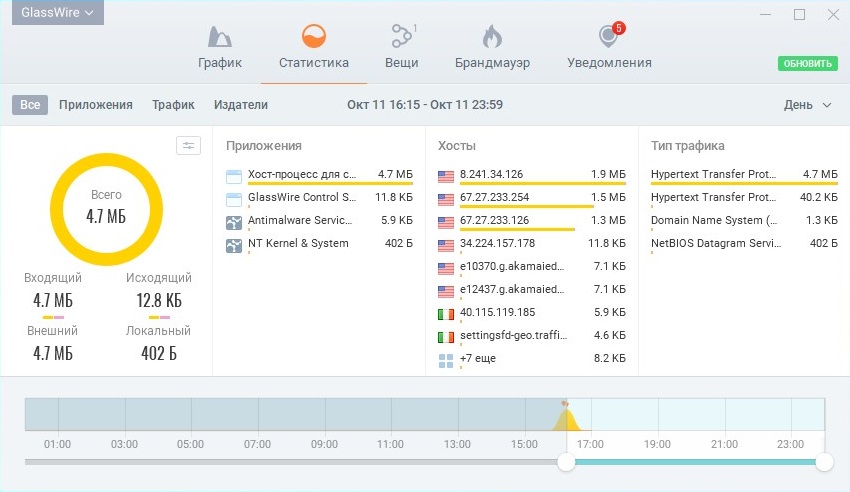Open the Вещи network icon
Viewport: 850px width, 492px height.
pyautogui.click(x=401, y=37)
